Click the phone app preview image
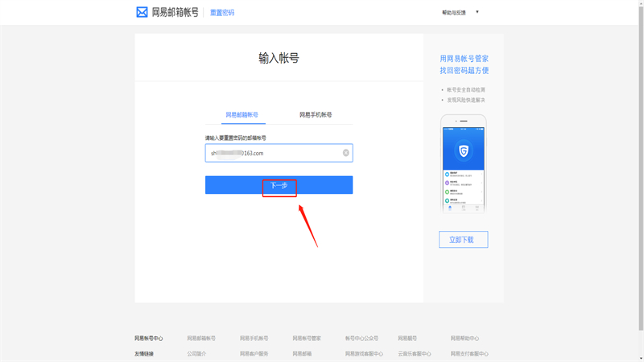The image size is (644, 362). coord(464,164)
